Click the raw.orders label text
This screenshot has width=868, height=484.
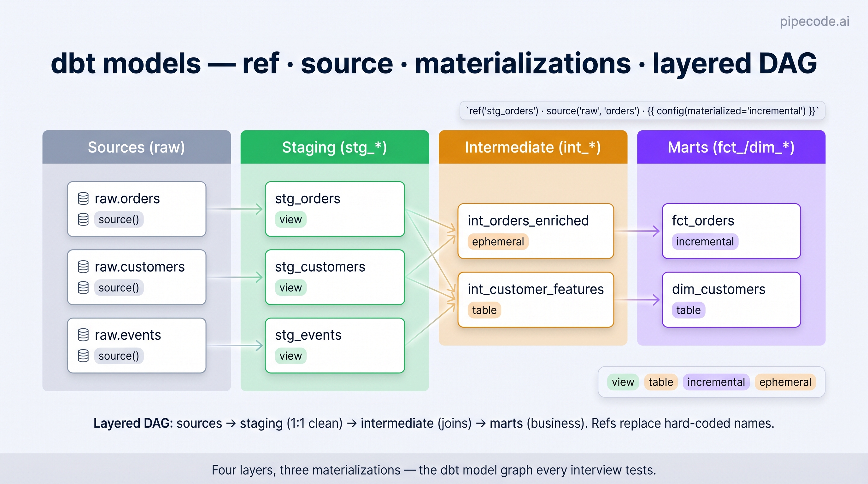(127, 199)
